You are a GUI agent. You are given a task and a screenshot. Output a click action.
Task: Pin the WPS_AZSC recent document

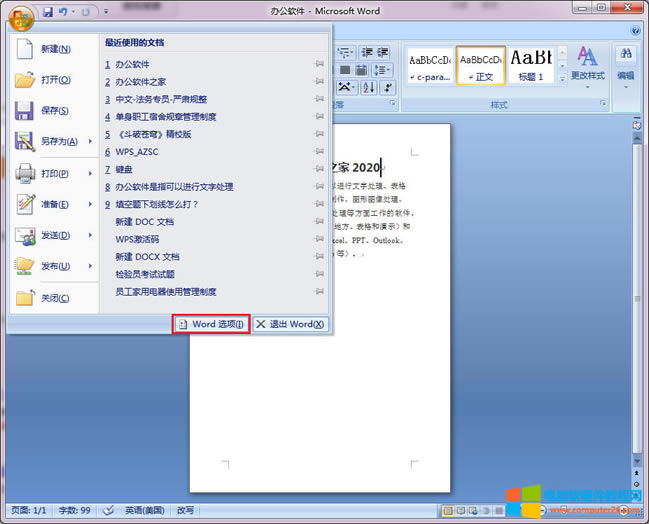point(319,152)
